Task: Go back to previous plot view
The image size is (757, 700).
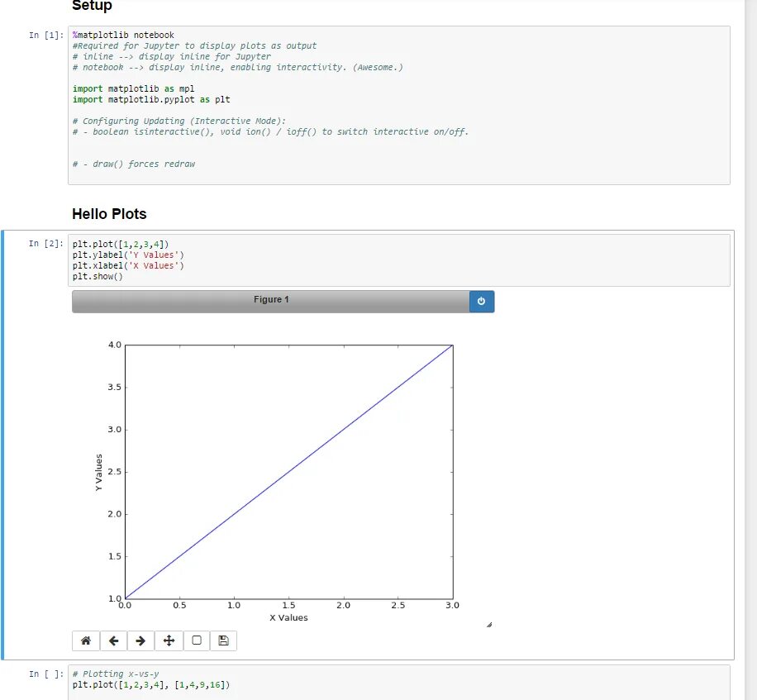Action: (113, 640)
